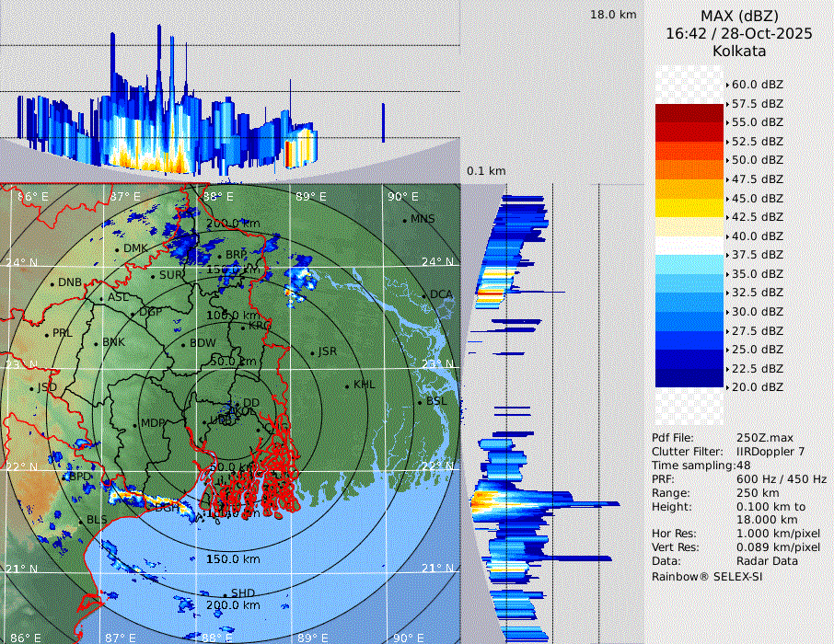Image resolution: width=834 pixels, height=644 pixels.
Task: Select the KHL station marker
Action: point(347,385)
